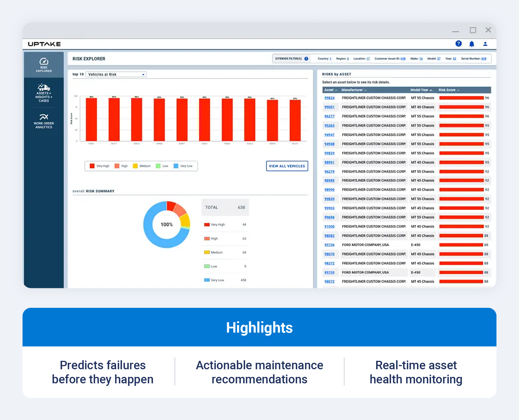Click the blue help question icon

[x=458, y=44]
